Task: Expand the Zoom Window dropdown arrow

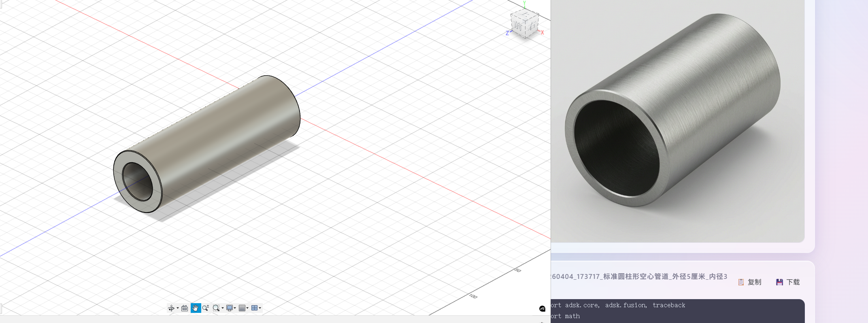Action: pos(222,308)
